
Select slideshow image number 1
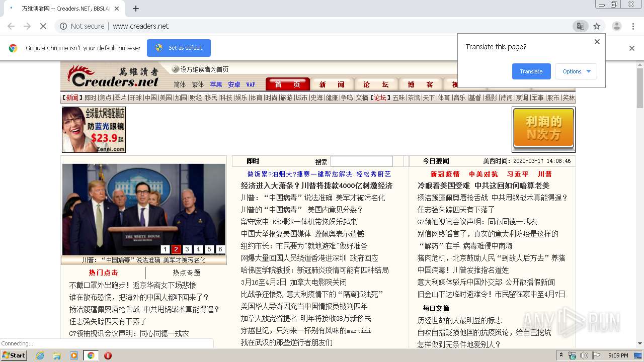click(x=165, y=249)
